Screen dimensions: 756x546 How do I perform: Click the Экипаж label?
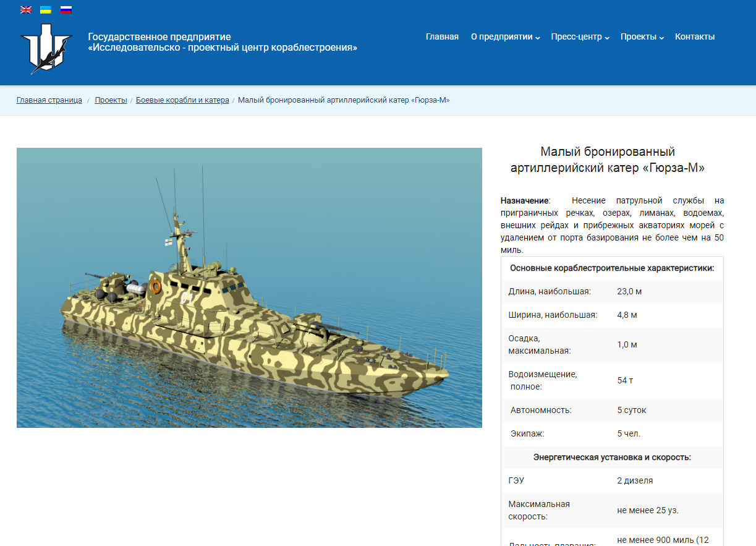point(527,433)
